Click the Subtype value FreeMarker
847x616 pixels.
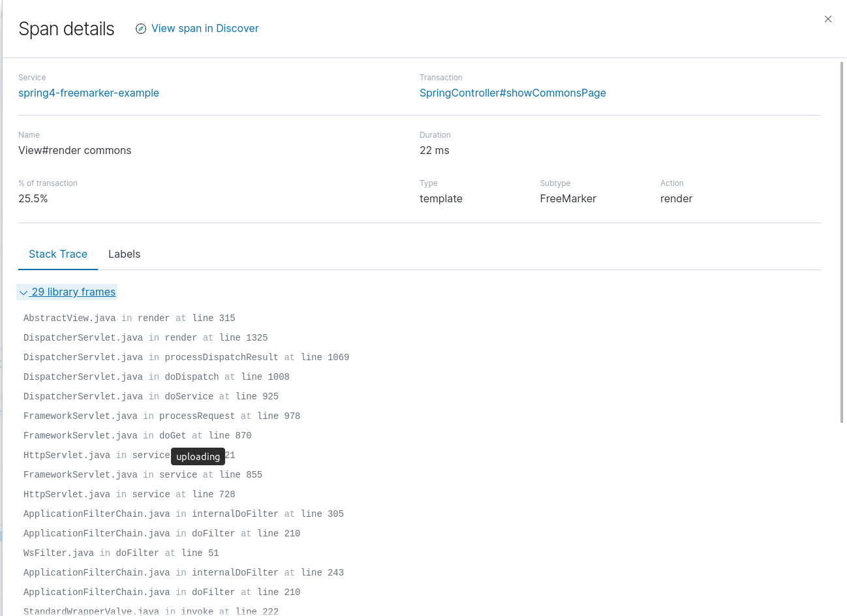(x=568, y=198)
